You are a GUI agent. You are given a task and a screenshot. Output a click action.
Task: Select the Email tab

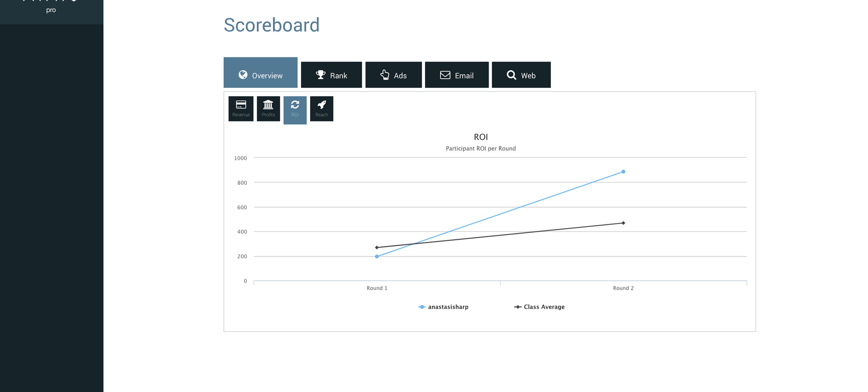point(457,75)
